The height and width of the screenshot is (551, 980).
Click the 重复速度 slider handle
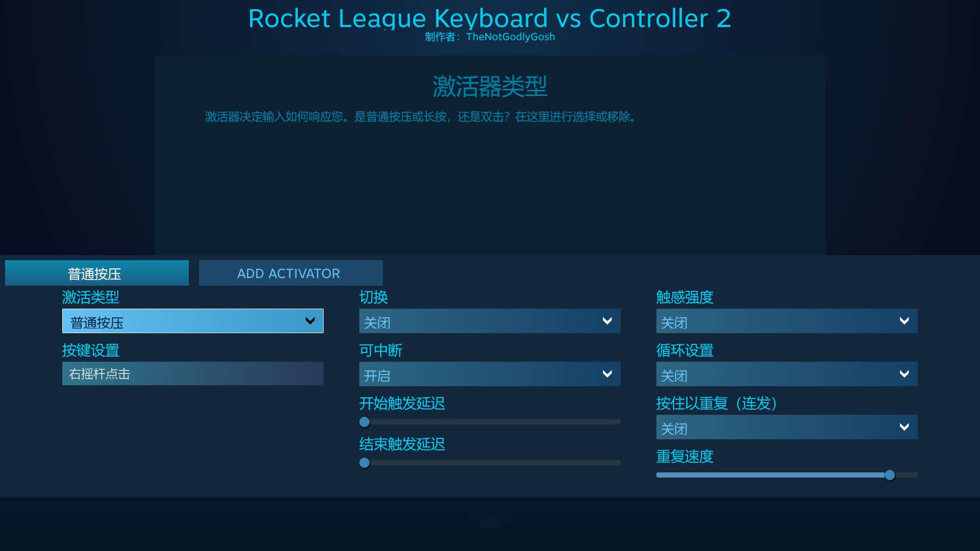tap(890, 475)
